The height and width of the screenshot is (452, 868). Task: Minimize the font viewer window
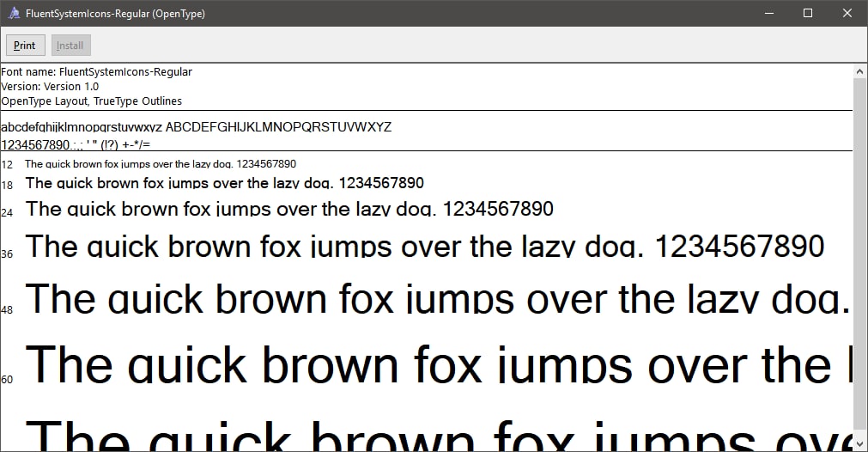tap(769, 13)
